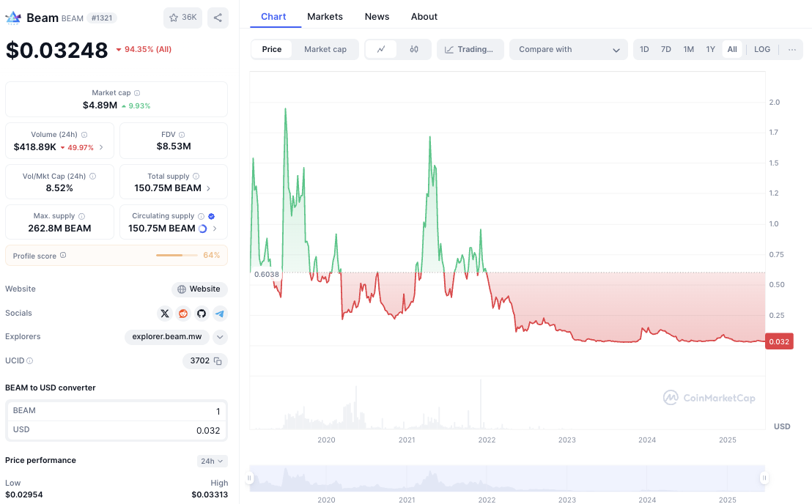This screenshot has height=504, width=812.
Task: Open the TradingView chart button
Action: coord(470,49)
